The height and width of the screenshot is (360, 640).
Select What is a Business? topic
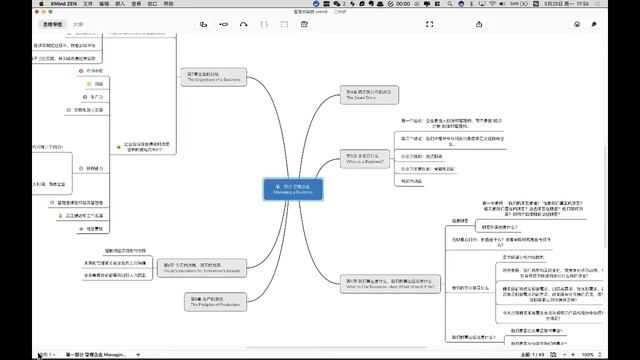click(x=365, y=159)
